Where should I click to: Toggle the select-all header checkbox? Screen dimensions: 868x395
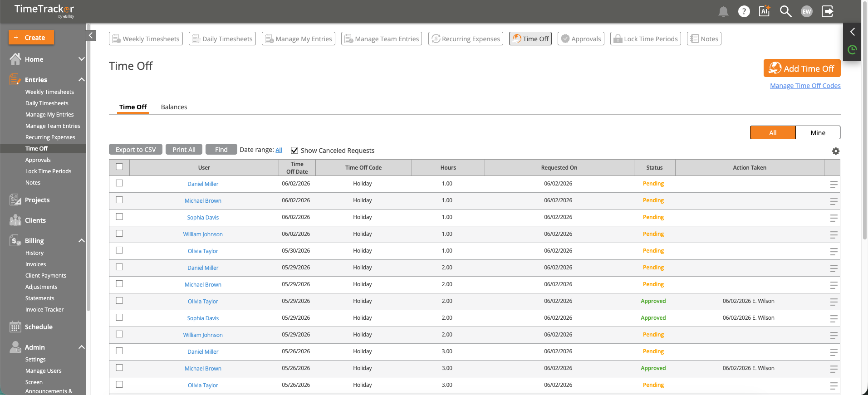[119, 167]
